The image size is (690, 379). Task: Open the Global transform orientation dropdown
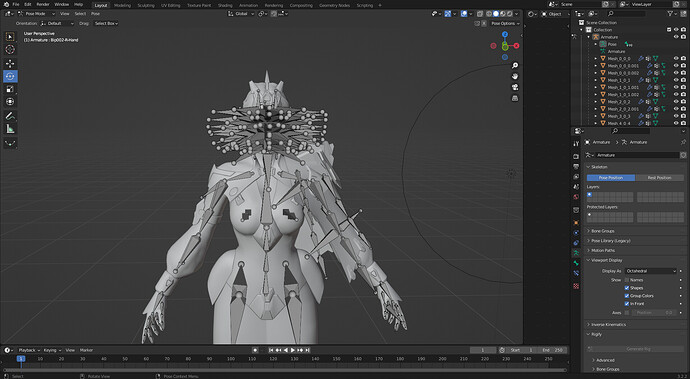pyautogui.click(x=241, y=14)
